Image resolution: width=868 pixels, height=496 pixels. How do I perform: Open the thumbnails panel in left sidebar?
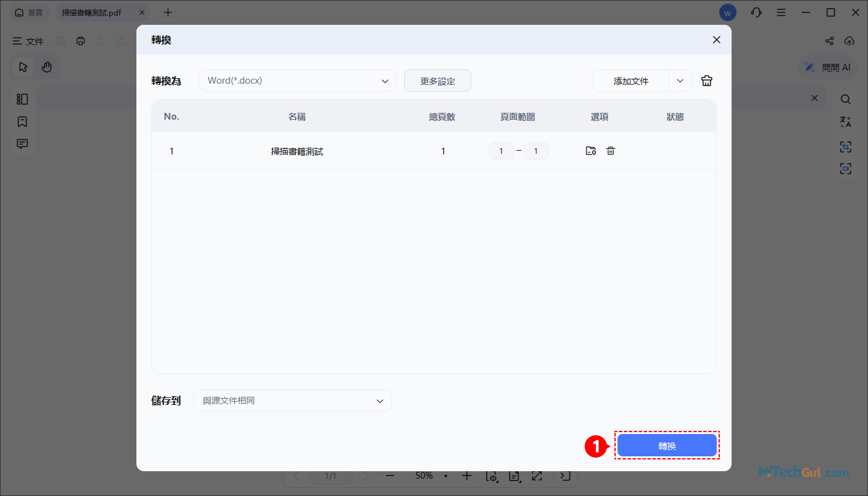(22, 99)
